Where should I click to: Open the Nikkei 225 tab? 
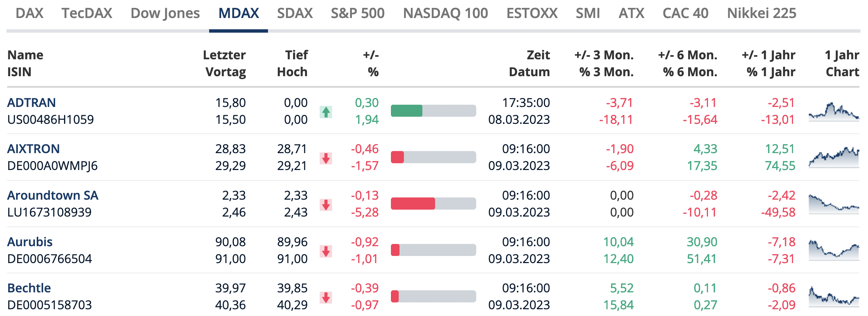tap(761, 14)
